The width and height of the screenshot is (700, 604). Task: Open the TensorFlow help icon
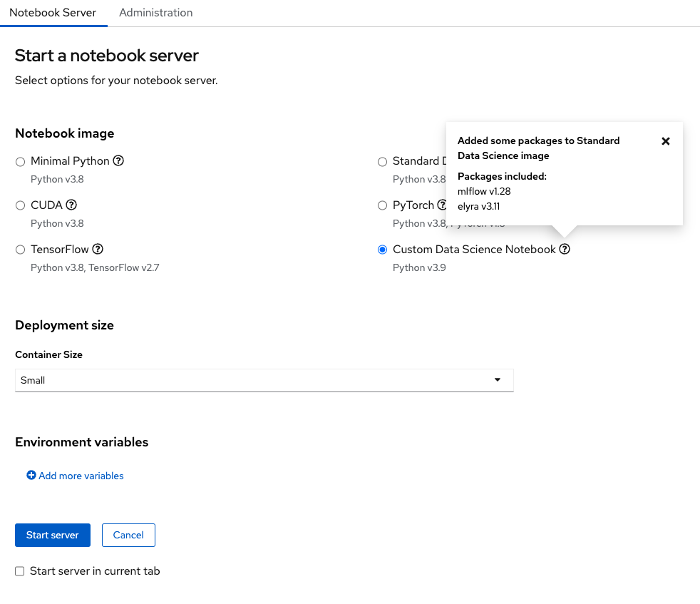pyautogui.click(x=98, y=250)
